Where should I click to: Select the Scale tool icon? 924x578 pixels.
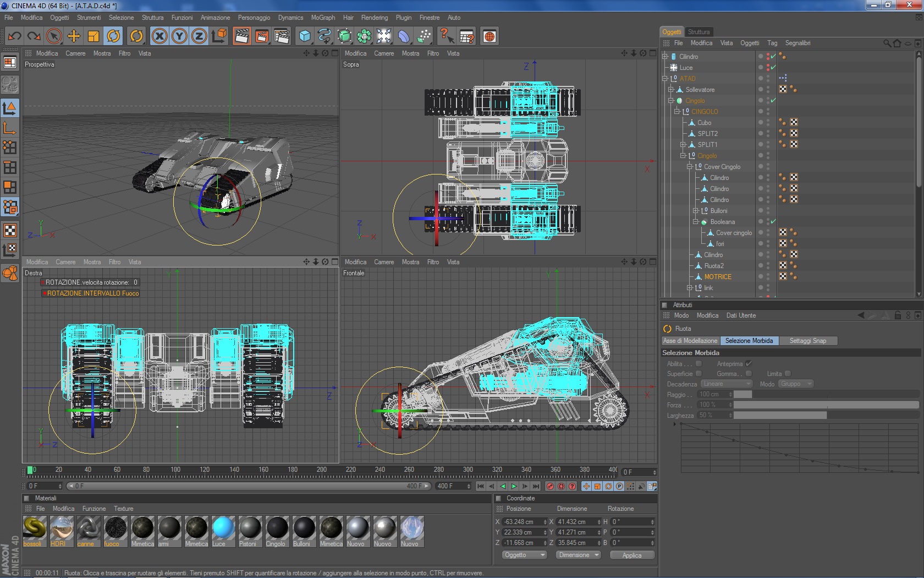pos(94,36)
